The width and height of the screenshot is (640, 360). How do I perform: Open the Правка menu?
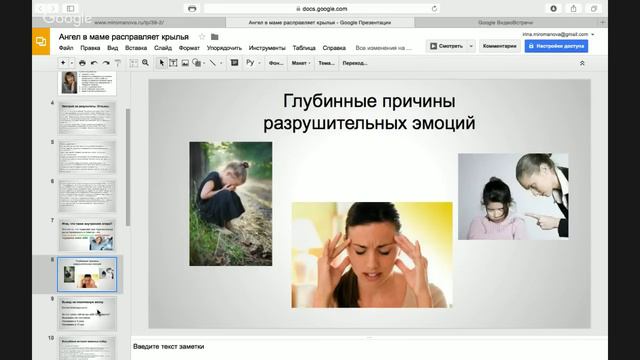(90, 48)
